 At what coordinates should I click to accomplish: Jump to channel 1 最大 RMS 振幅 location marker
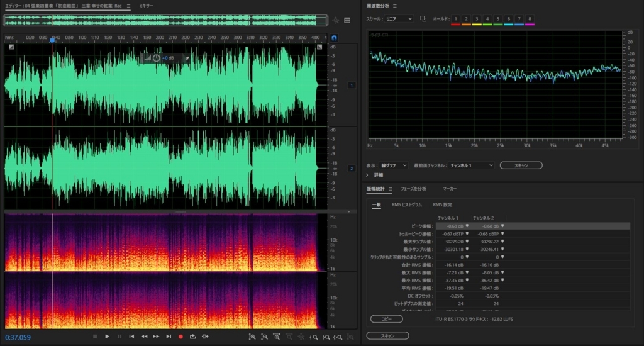(467, 272)
